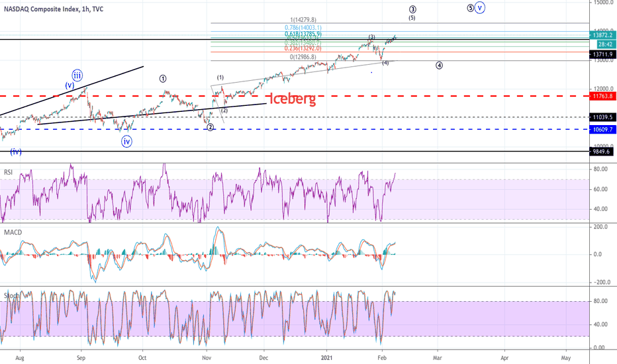Click 12000.0 on the price axis
The image size is (617, 364).
(604, 89)
